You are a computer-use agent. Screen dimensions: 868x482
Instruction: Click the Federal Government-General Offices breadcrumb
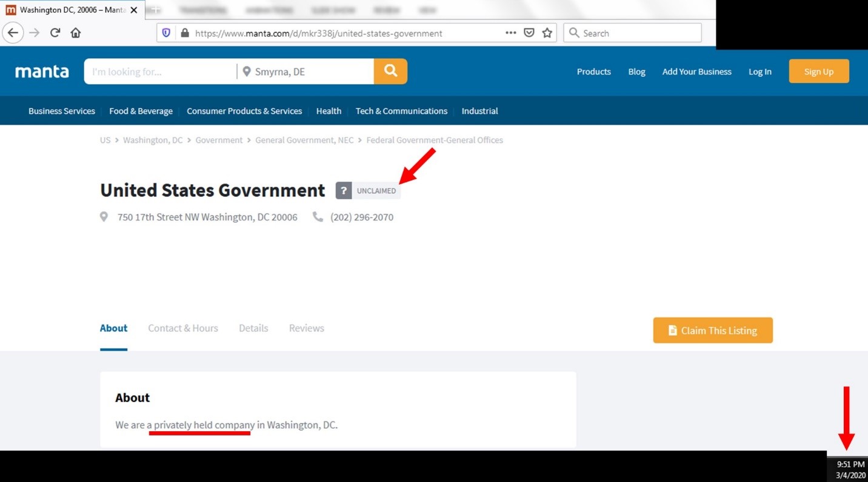pos(435,140)
